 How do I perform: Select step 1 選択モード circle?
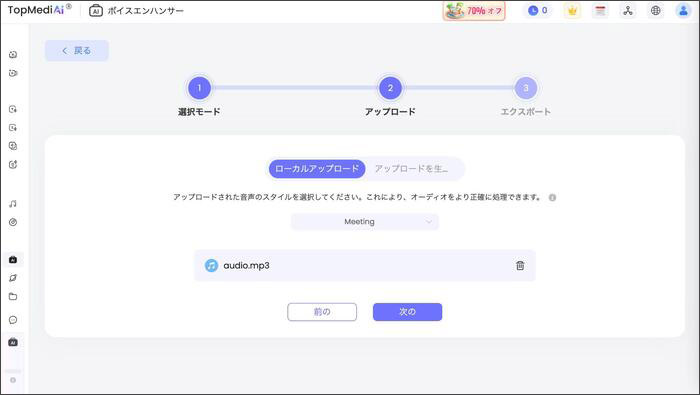[199, 88]
